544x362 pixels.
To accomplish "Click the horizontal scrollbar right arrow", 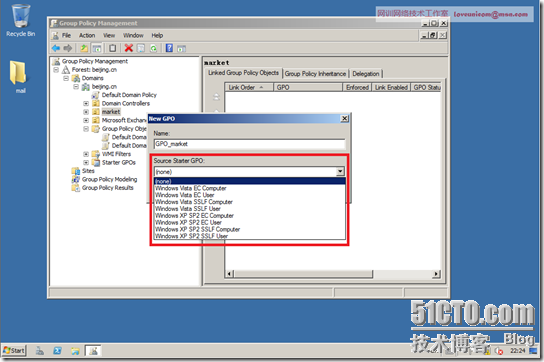I will 436,274.
